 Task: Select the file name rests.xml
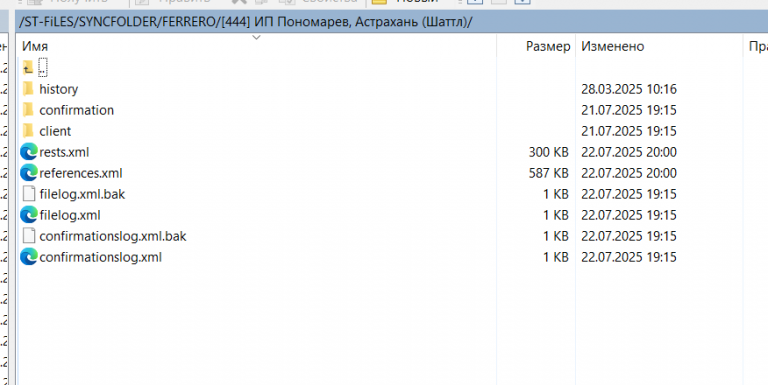64,152
